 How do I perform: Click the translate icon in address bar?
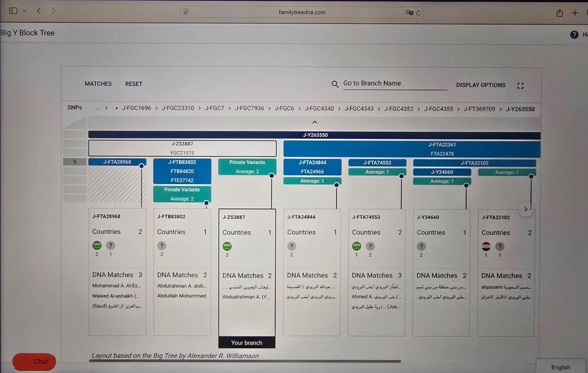point(409,13)
